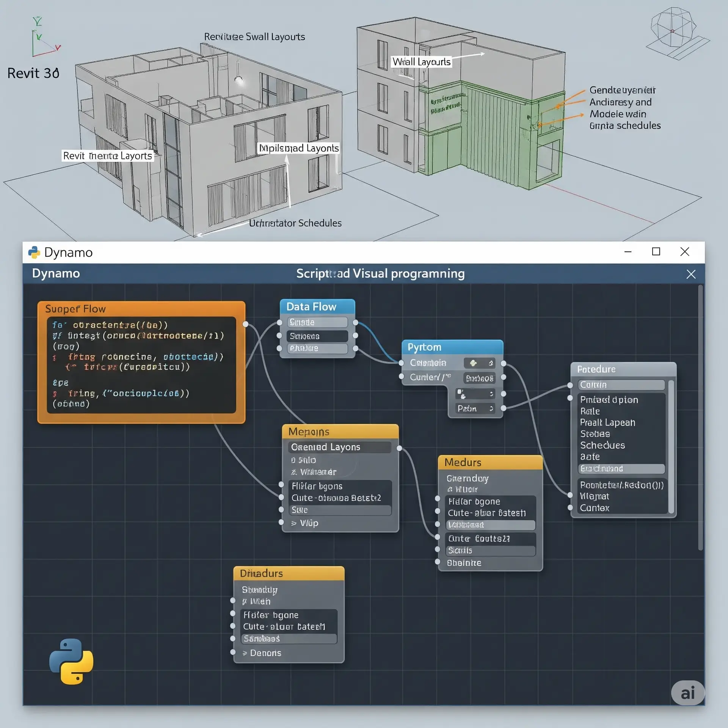Select the Stringes field in Data Flow
The image size is (728, 728).
click(x=317, y=336)
